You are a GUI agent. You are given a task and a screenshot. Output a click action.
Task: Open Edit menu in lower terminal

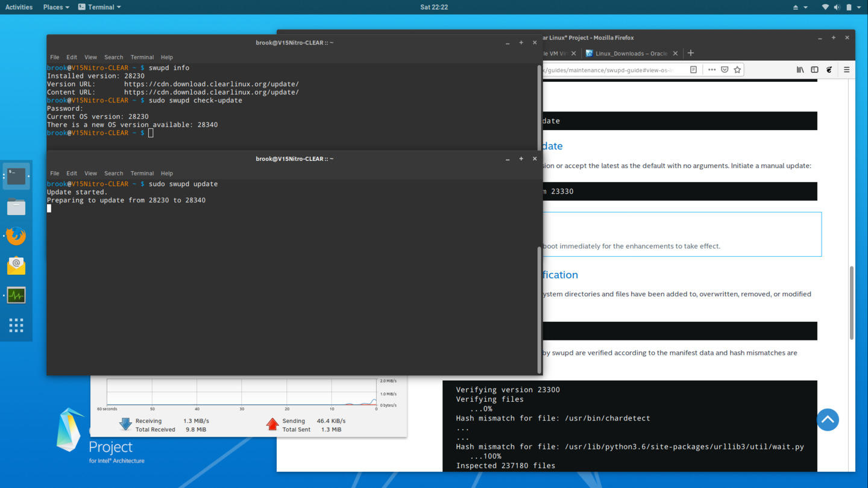72,174
